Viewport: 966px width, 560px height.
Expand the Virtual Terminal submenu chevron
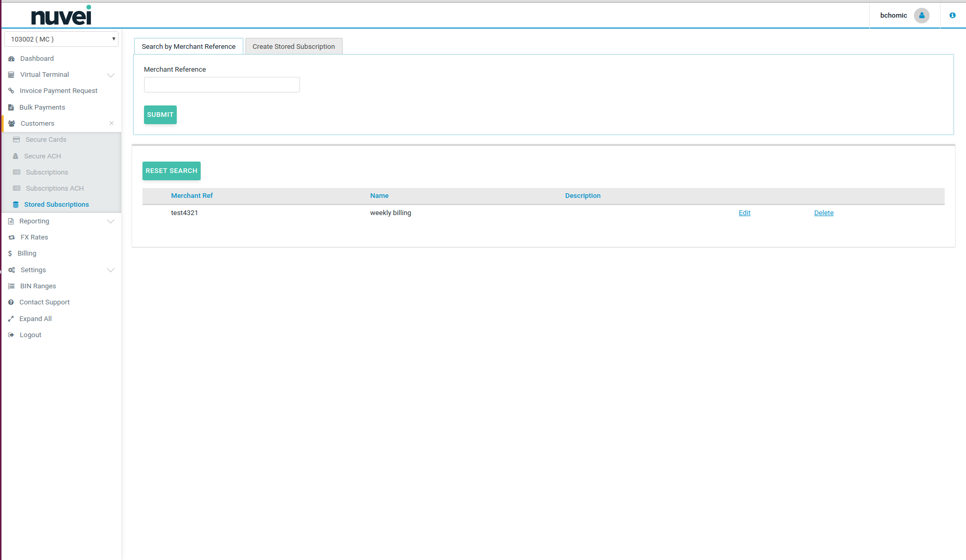pyautogui.click(x=110, y=75)
